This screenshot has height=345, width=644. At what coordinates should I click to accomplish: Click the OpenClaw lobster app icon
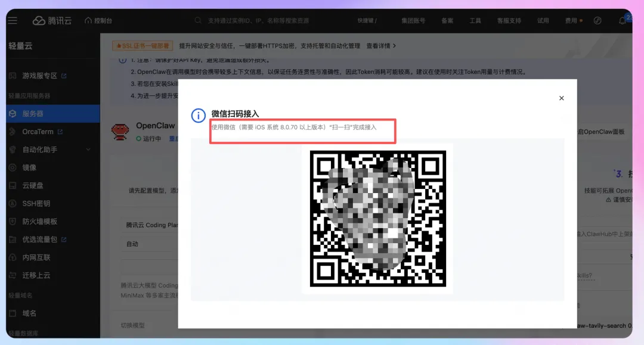[x=120, y=132]
